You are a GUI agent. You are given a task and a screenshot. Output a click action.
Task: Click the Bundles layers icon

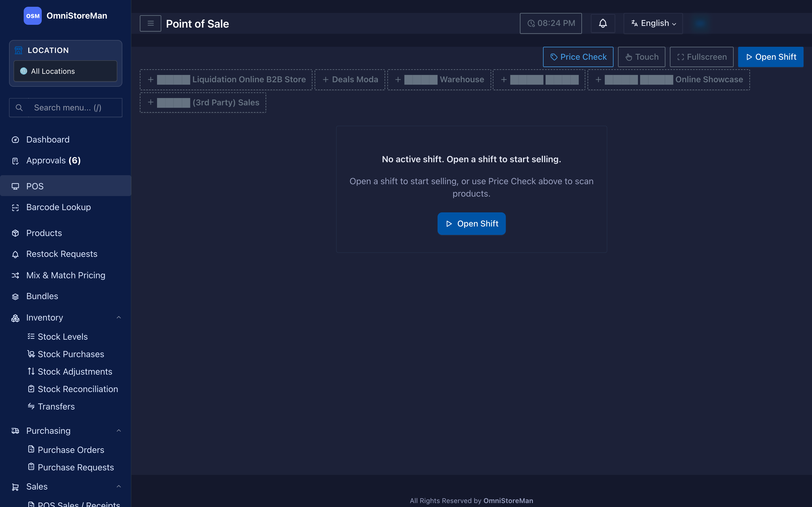pos(16,296)
